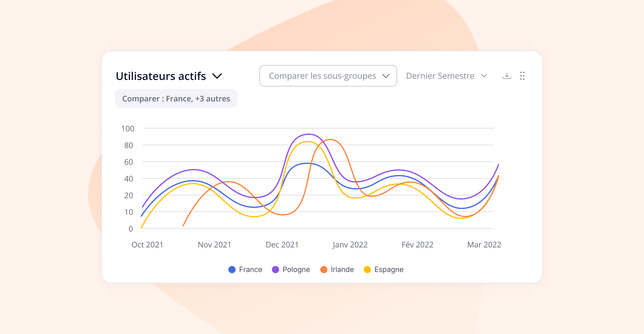This screenshot has height=334, width=644.
Task: Open the Comparer les sous-groupes dropdown
Action: pyautogui.click(x=328, y=76)
